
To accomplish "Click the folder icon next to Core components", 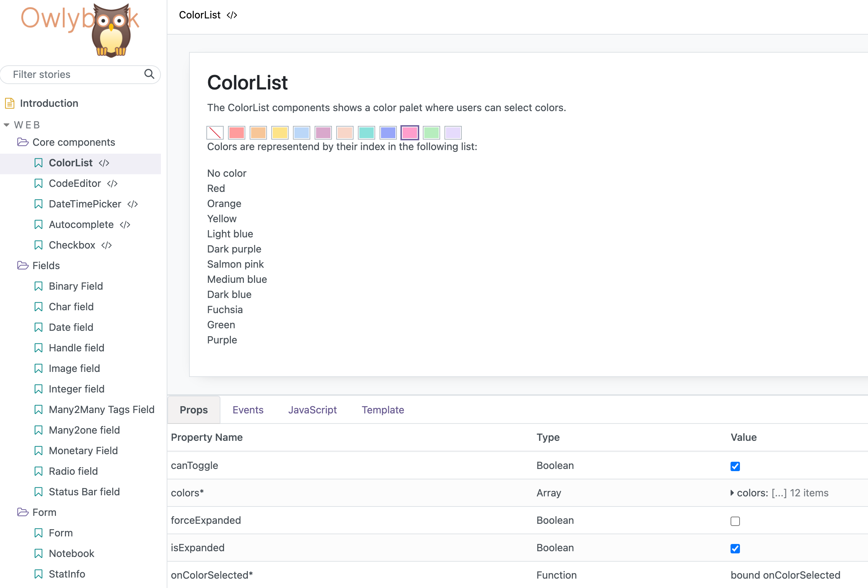I will [x=23, y=142].
